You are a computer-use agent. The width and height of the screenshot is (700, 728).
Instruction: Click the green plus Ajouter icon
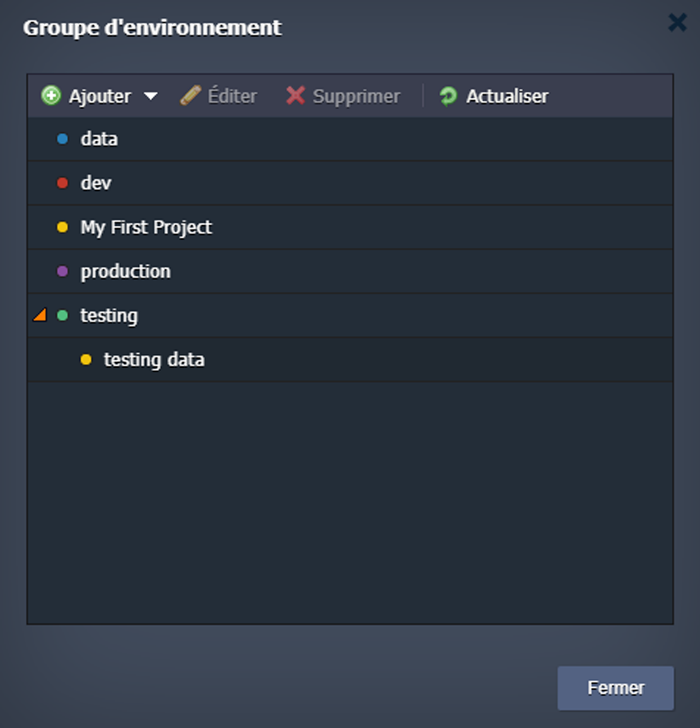pyautogui.click(x=51, y=96)
